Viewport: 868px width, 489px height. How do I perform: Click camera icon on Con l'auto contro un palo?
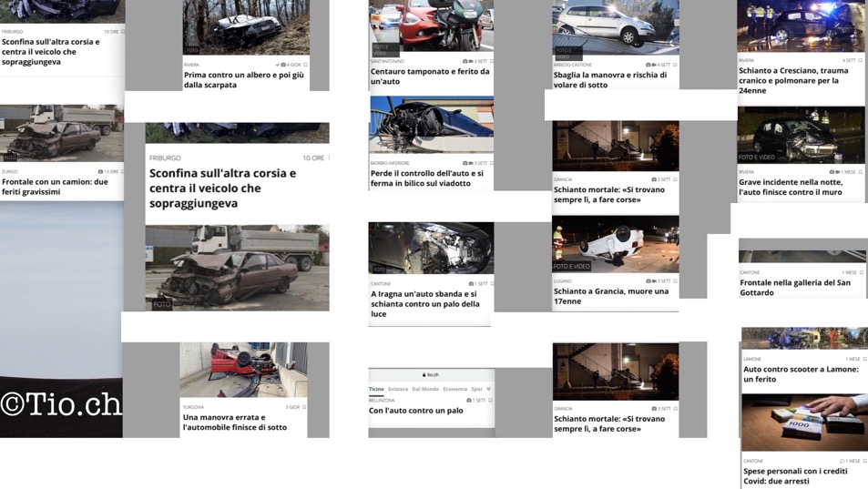tap(469, 400)
